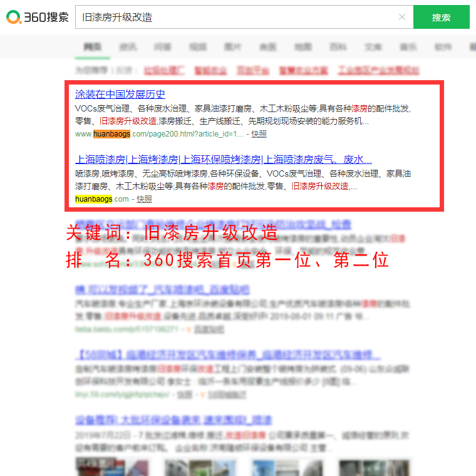Select the 网页 tab

click(x=92, y=47)
